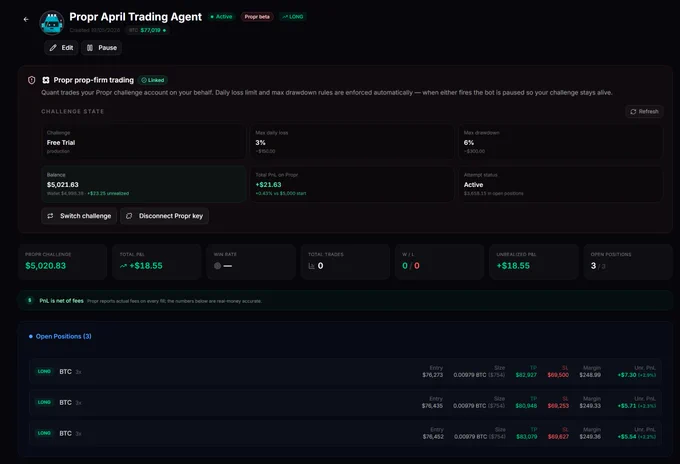Click the SL value $69,627
The width and height of the screenshot is (680, 464).
(x=558, y=437)
